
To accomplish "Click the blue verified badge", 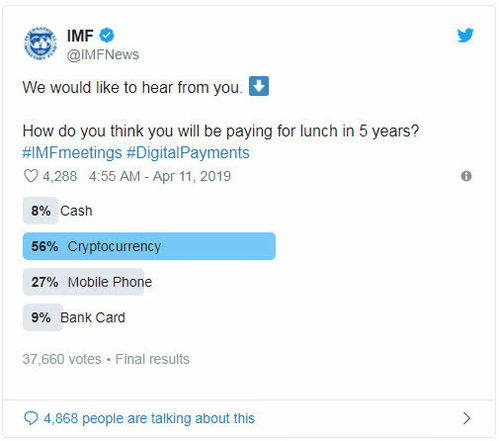I will (107, 36).
